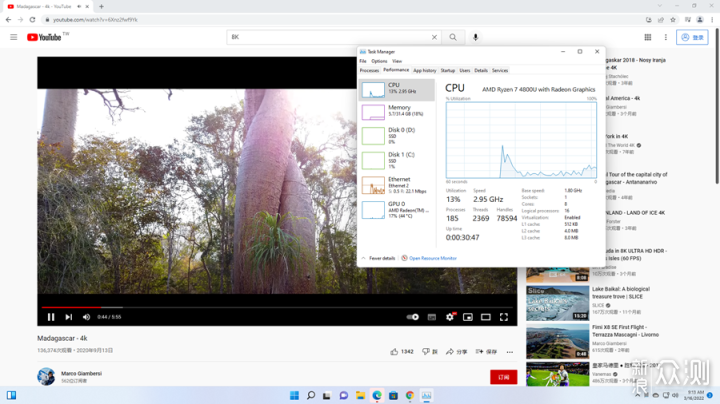The height and width of the screenshot is (404, 720).
Task: Select the CPU item in the performance list
Action: point(397,90)
